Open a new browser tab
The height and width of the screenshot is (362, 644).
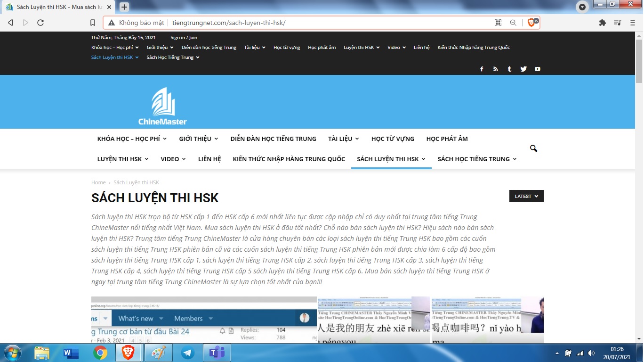coord(124,7)
